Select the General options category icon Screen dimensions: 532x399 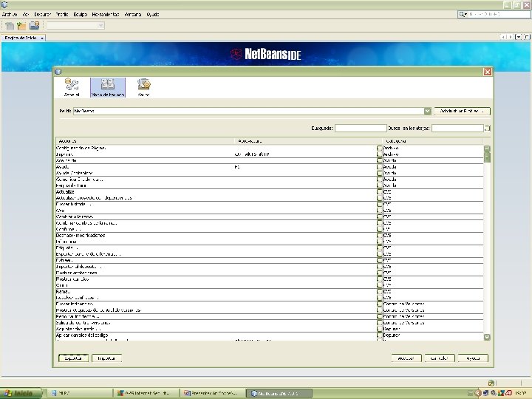tap(72, 87)
